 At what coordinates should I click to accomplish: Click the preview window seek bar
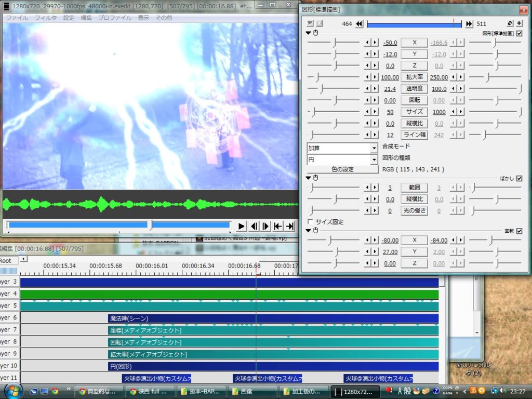pyautogui.click(x=119, y=224)
